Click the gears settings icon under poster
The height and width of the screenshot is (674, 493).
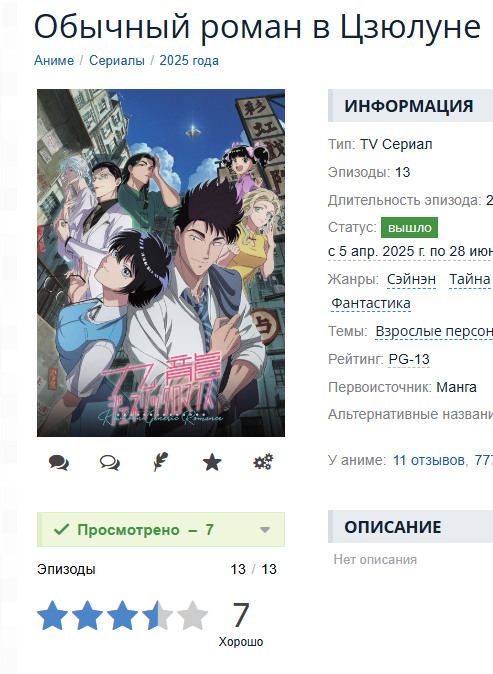pos(263,462)
